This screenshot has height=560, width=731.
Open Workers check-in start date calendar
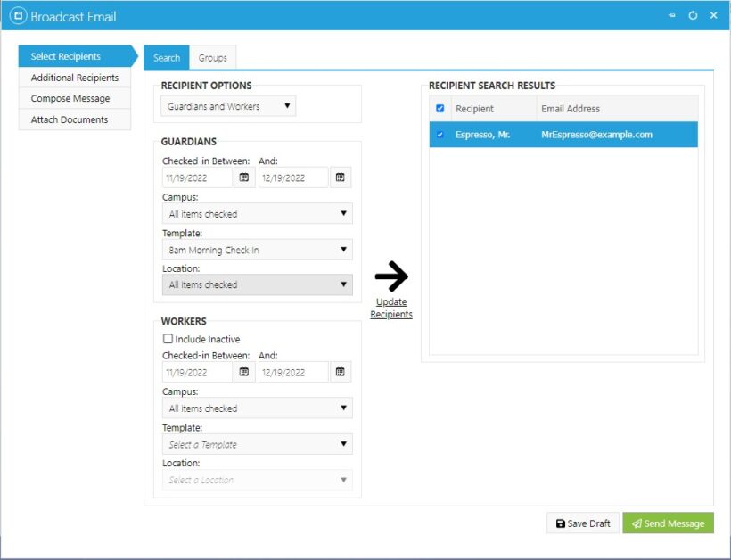[244, 372]
